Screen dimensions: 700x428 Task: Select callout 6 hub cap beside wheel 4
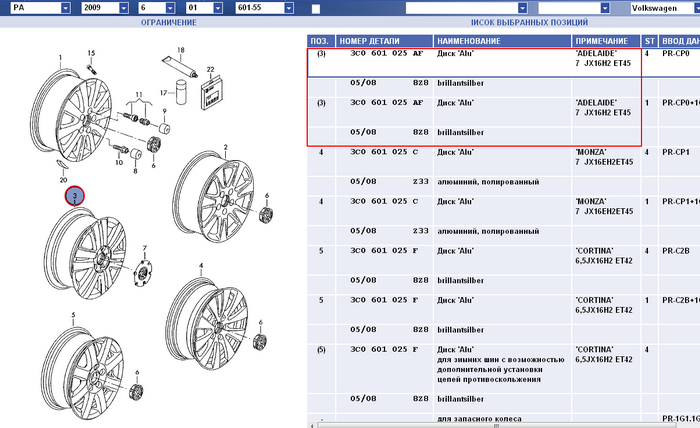tap(260, 322)
